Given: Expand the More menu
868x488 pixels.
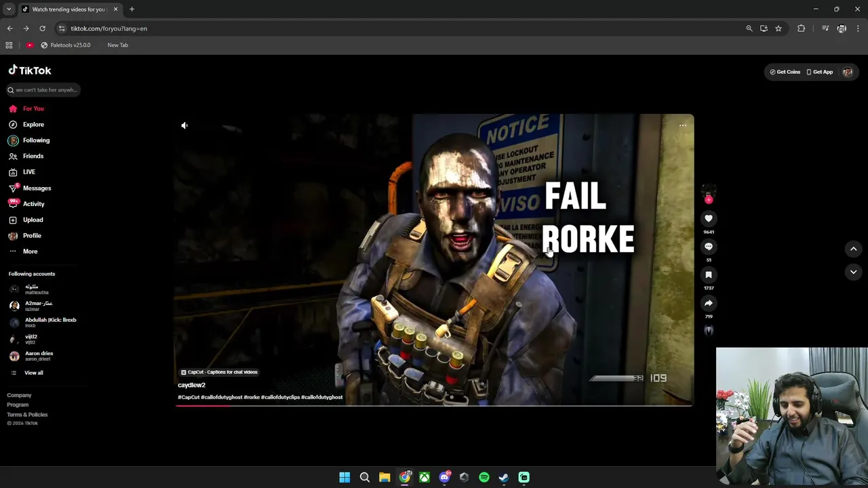Looking at the screenshot, I should coord(24,251).
